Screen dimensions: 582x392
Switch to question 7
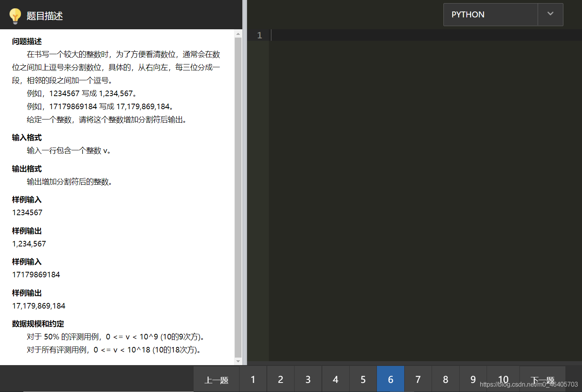[418, 380]
